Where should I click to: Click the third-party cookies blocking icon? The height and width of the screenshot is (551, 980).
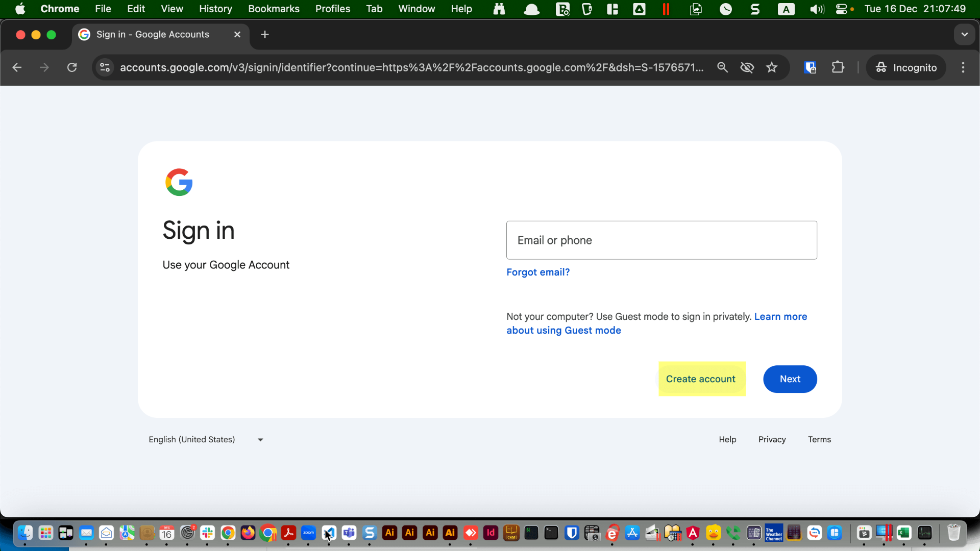tap(747, 67)
